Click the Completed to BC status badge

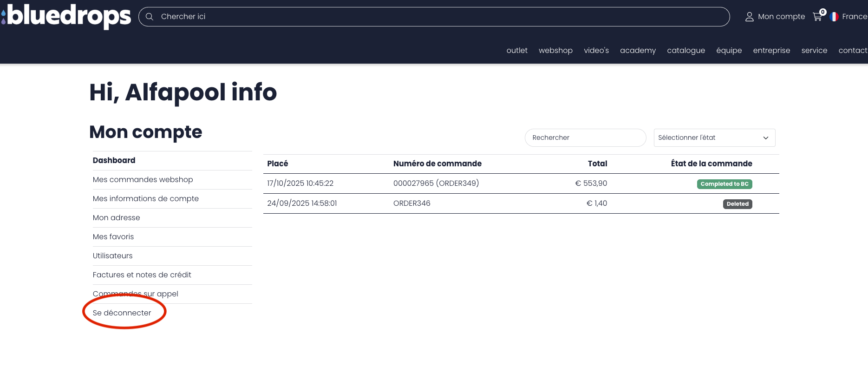[x=724, y=184]
